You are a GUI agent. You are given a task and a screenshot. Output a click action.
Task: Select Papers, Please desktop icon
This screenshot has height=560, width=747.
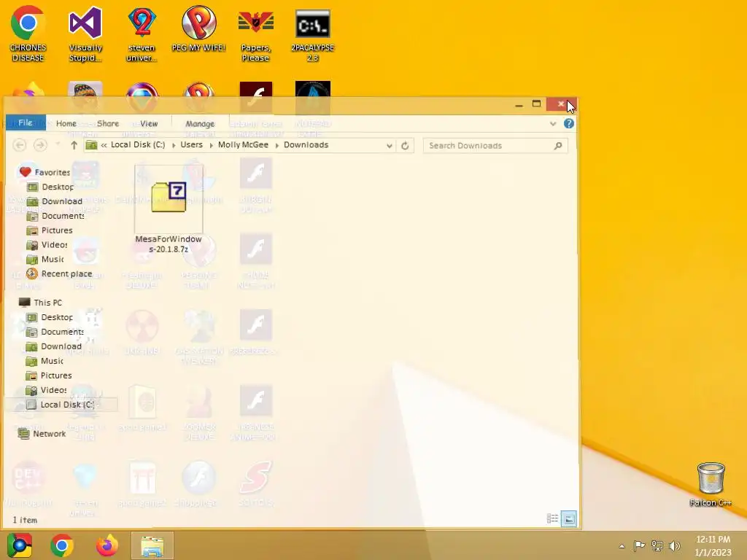click(x=256, y=34)
